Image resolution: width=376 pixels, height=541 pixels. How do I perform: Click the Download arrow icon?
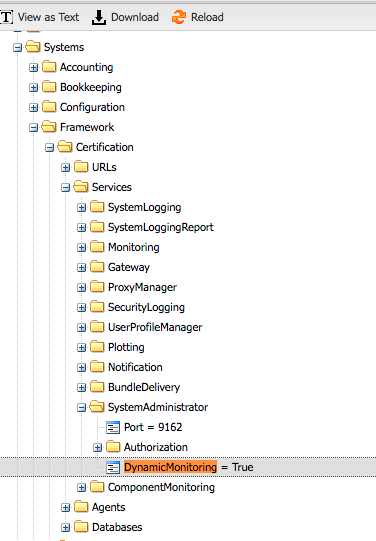(99, 17)
